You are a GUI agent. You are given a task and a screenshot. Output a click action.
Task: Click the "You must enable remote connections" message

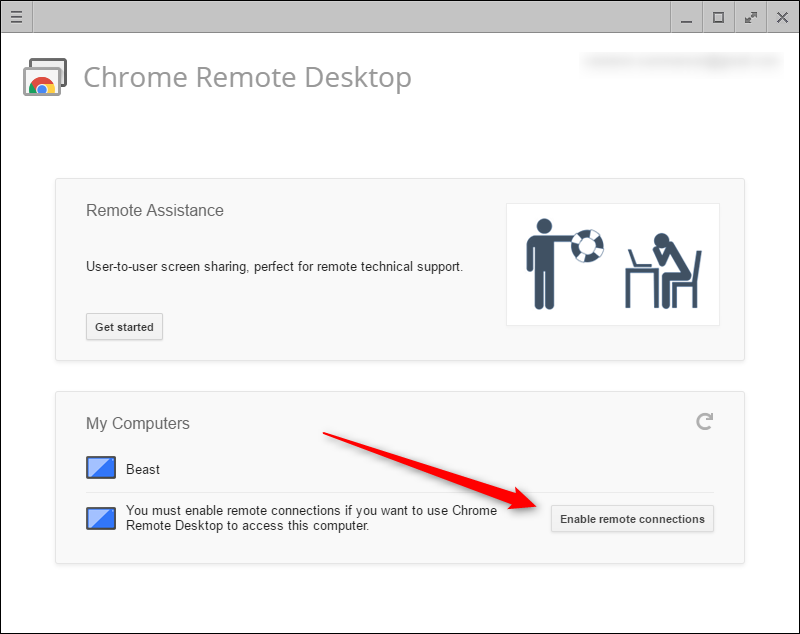coord(311,518)
